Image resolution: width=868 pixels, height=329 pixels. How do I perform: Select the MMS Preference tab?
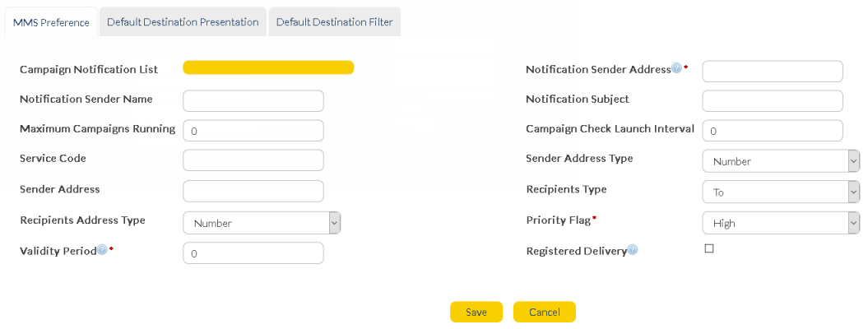click(51, 22)
